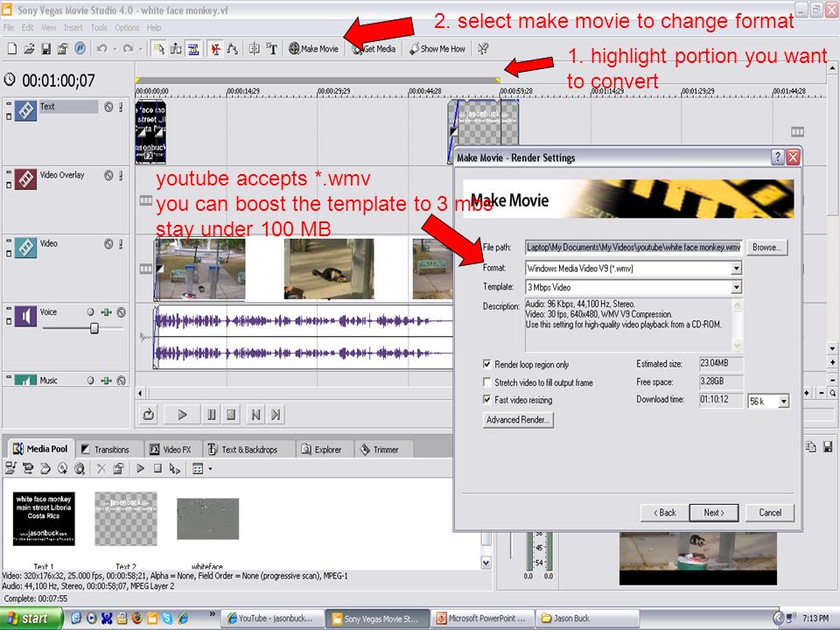Enable Stretch video to fill output frame

487,382
